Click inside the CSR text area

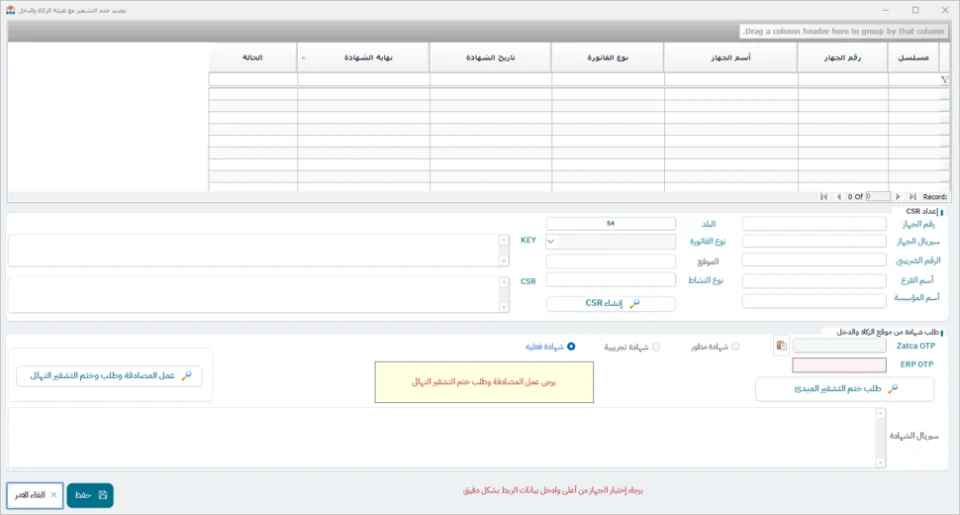click(253, 295)
